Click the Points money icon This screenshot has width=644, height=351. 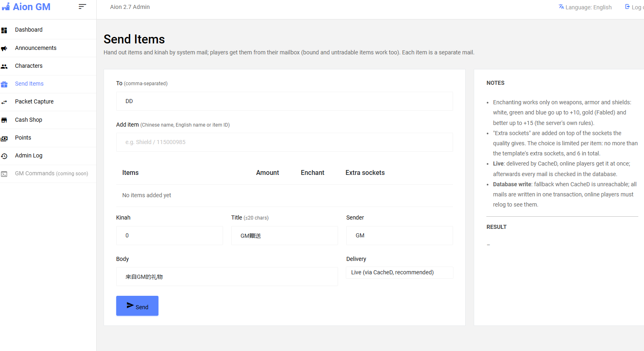point(4,138)
